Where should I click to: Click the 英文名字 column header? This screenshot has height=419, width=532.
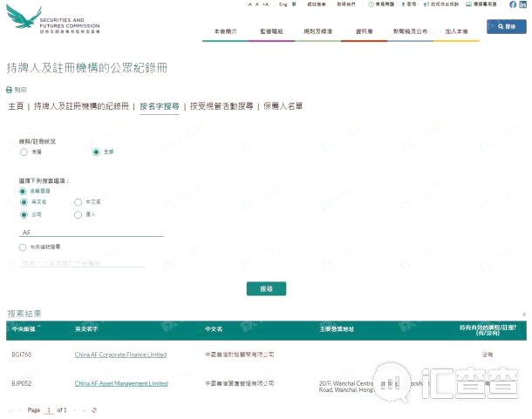pyautogui.click(x=86, y=329)
